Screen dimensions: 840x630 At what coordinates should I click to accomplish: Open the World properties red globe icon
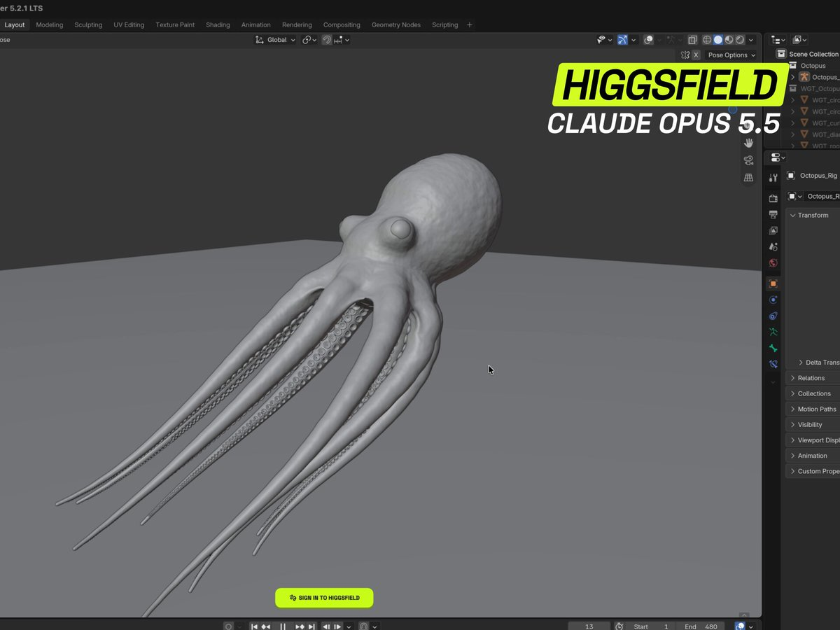(773, 263)
